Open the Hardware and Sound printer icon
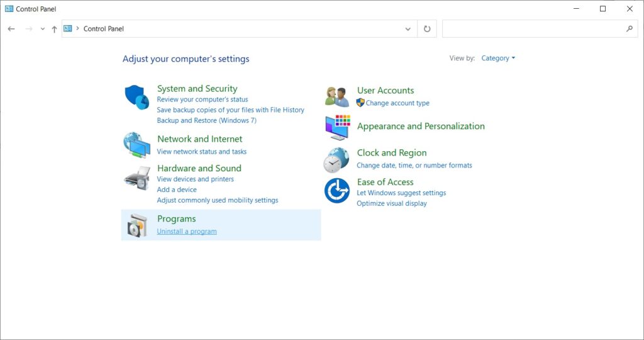 click(137, 178)
